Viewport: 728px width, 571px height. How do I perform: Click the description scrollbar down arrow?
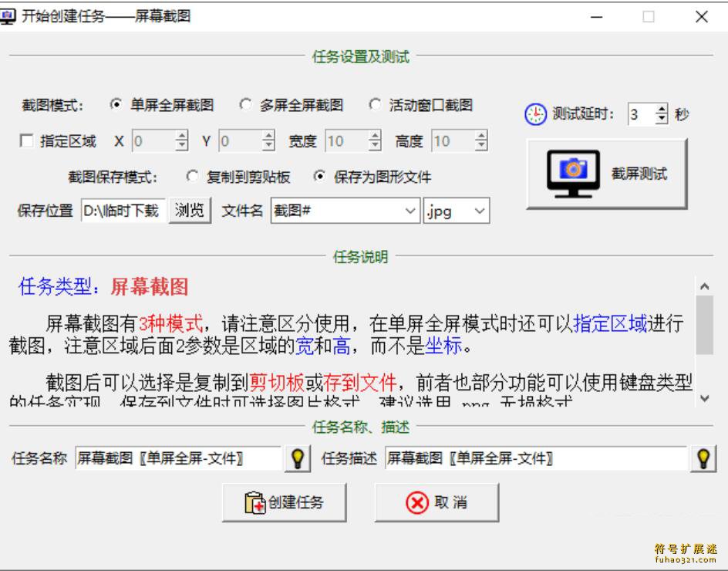click(704, 398)
